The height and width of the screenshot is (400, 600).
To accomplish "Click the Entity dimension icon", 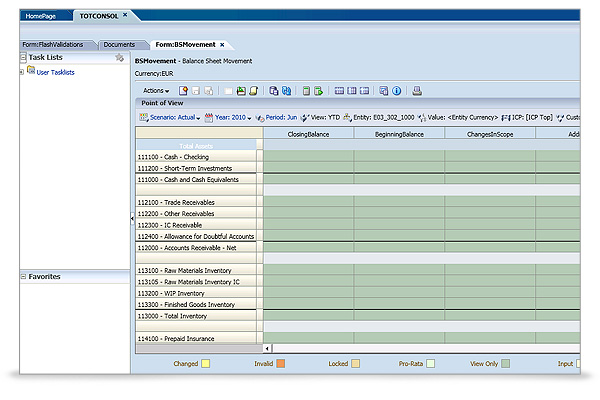I will pyautogui.click(x=348, y=117).
